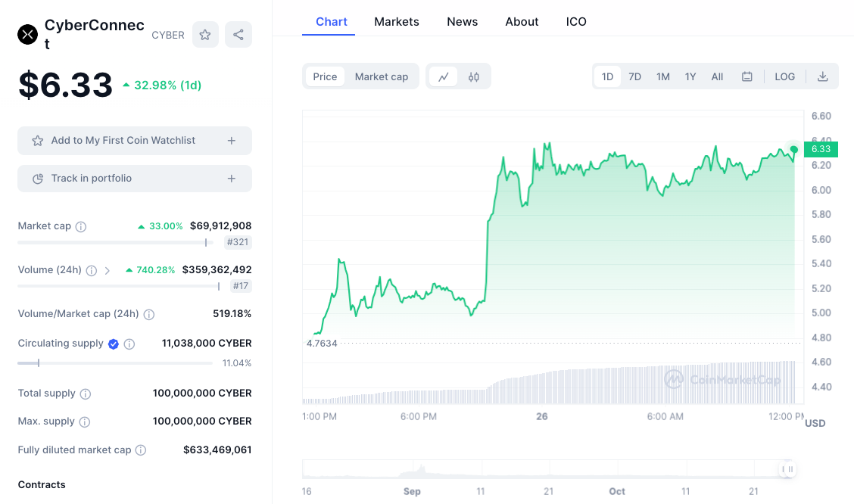Switch to line chart view icon
854x504 pixels.
point(443,76)
